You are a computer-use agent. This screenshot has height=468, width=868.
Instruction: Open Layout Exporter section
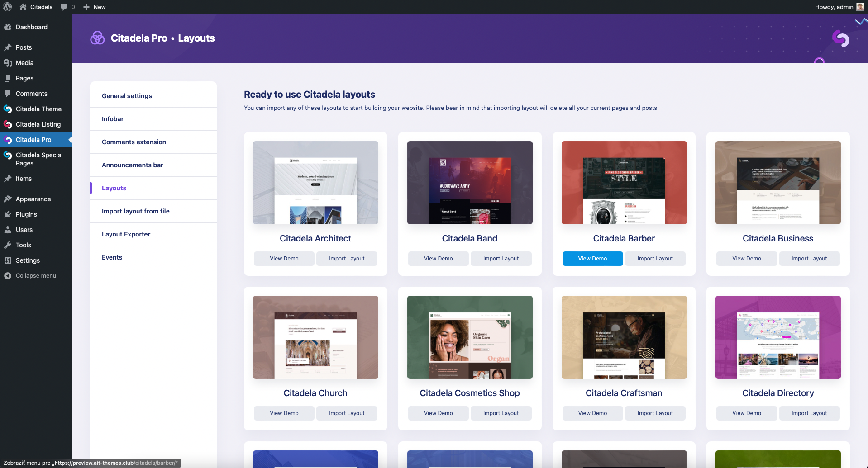click(126, 234)
